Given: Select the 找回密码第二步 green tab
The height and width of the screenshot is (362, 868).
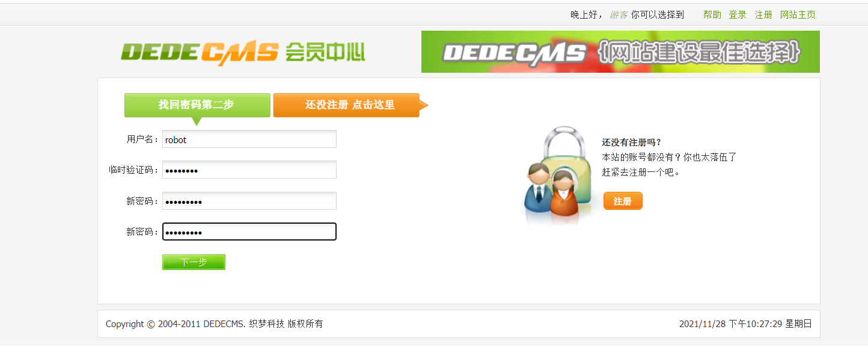Looking at the screenshot, I should coord(197,105).
